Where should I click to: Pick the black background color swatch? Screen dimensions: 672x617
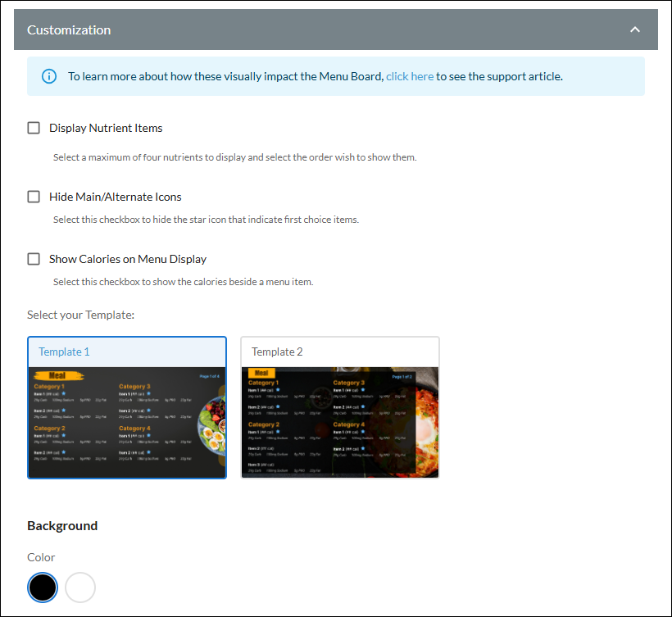(43, 587)
